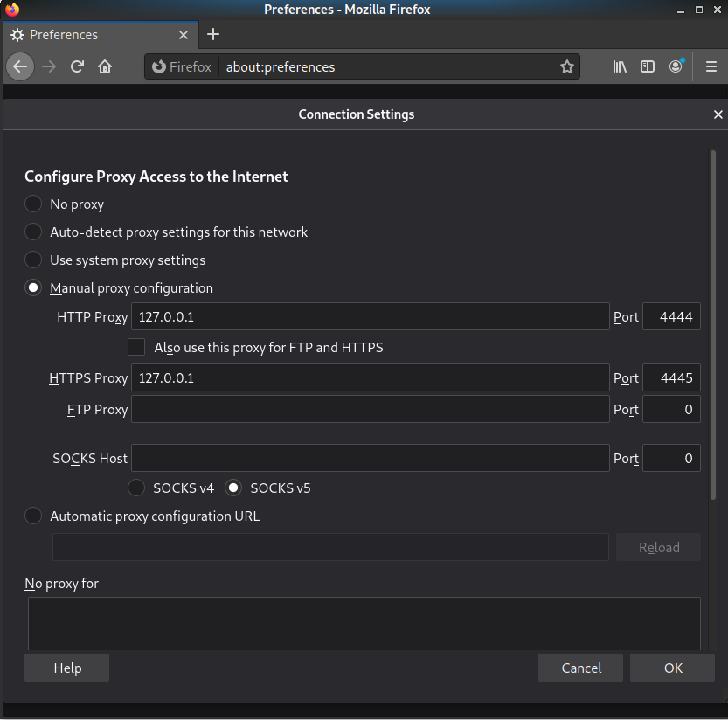The height and width of the screenshot is (720, 728).
Task: Click the Firefox logo in title bar
Action: (x=12, y=10)
